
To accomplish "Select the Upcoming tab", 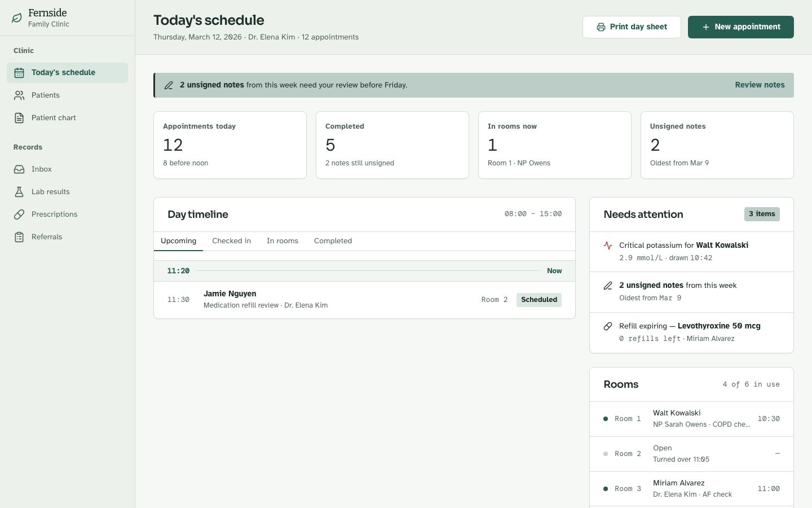I will point(178,241).
